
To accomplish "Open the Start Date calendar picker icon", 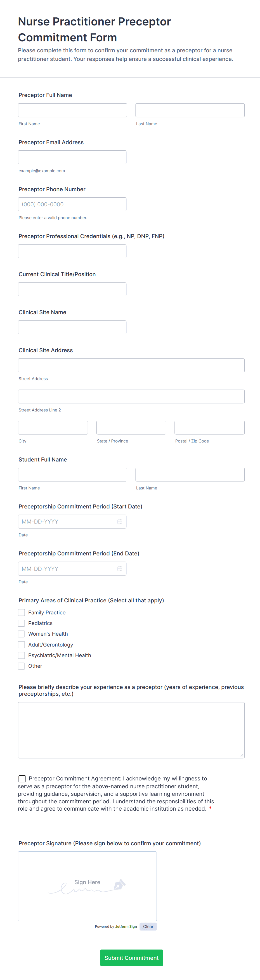I will tap(120, 522).
